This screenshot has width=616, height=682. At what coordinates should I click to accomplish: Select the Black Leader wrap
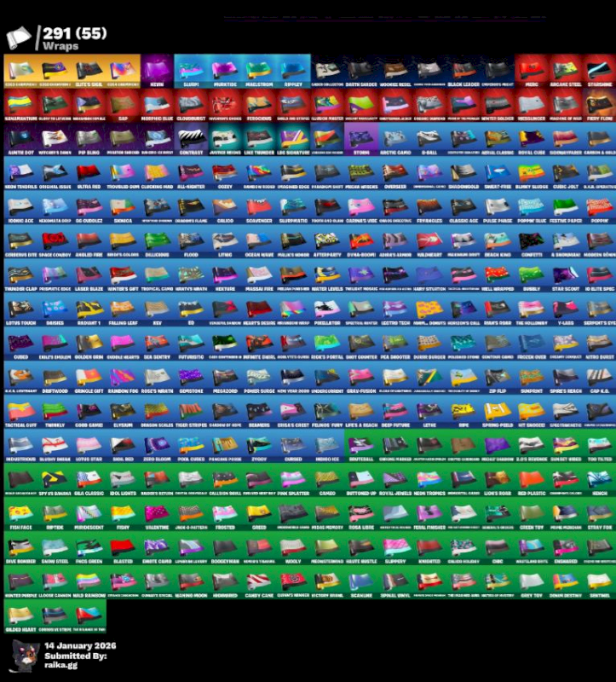(463, 71)
